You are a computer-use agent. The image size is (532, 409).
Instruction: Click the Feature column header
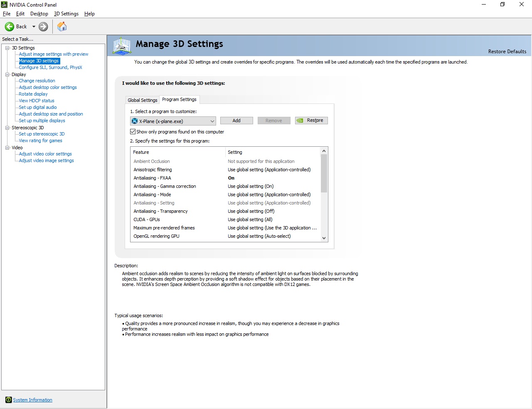[x=178, y=152]
